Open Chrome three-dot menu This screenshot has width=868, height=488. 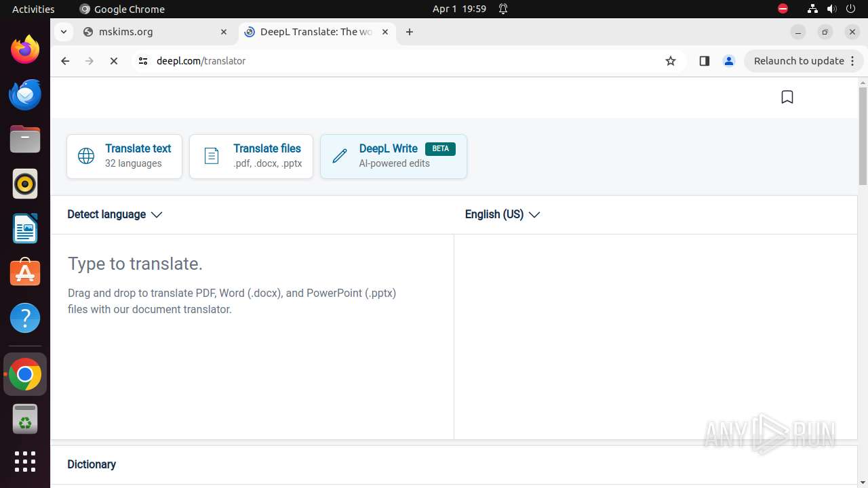point(853,61)
